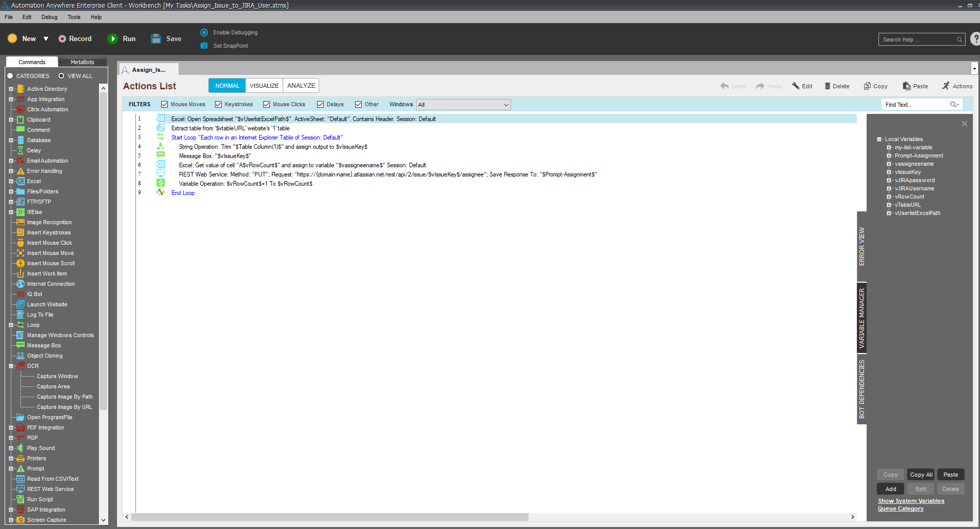Expand the Loop category node

coord(11,325)
